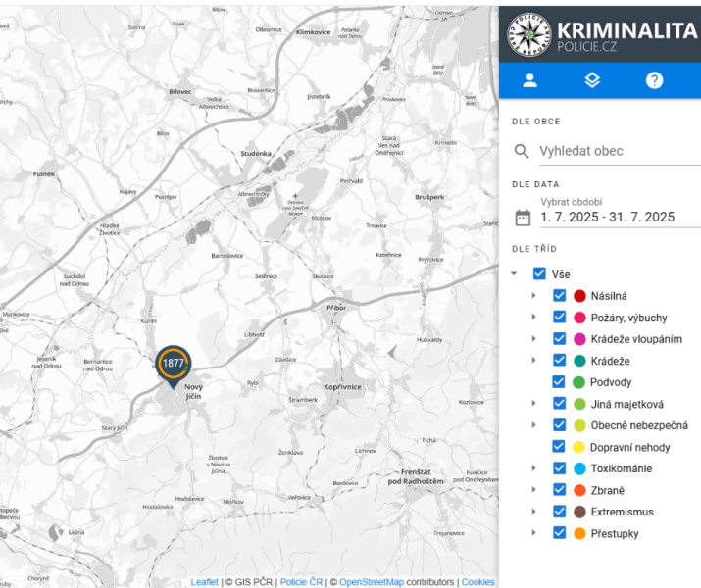Focus the Vyhledat obec search field
The height and width of the screenshot is (588, 701).
pyautogui.click(x=620, y=152)
